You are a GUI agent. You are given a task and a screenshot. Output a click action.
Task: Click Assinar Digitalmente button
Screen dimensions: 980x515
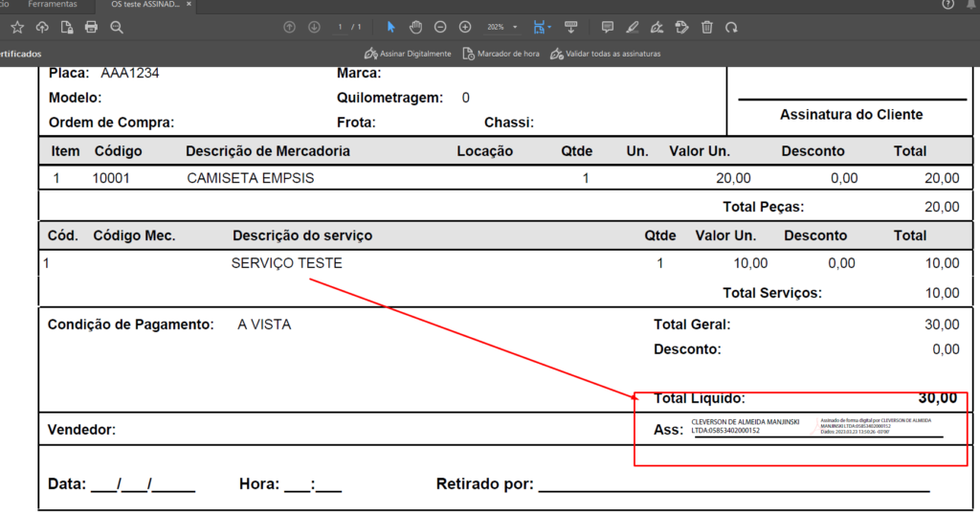(408, 54)
